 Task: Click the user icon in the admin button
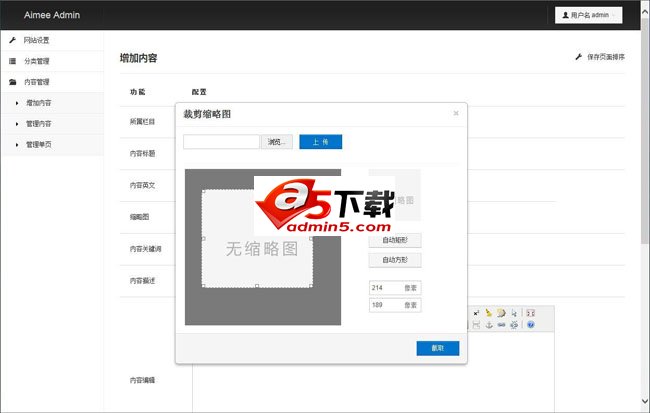[565, 15]
